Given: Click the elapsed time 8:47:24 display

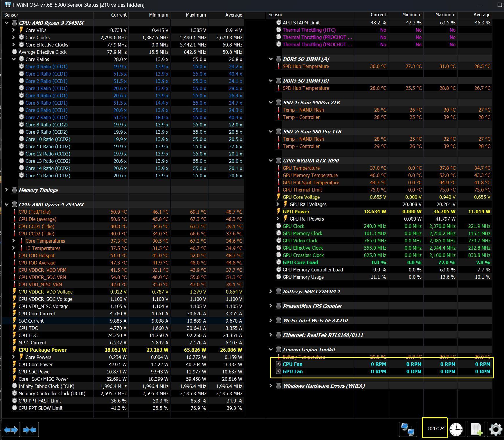Looking at the screenshot, I should 436,428.
